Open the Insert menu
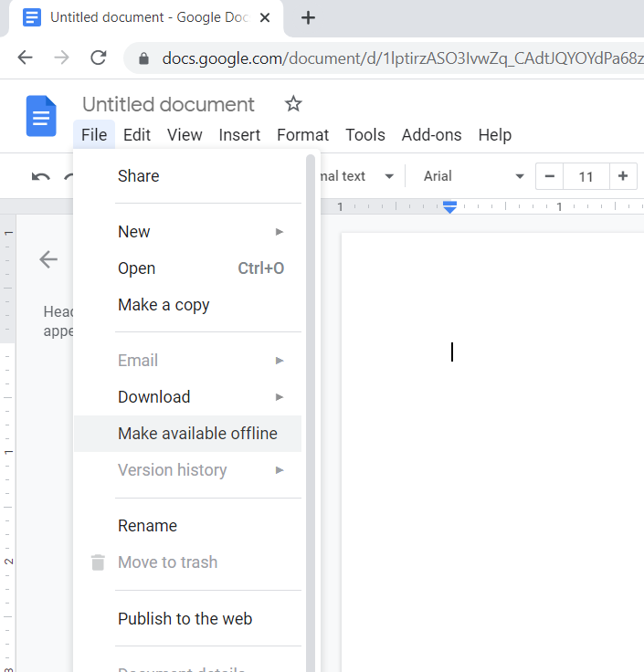The height and width of the screenshot is (672, 644). point(239,134)
